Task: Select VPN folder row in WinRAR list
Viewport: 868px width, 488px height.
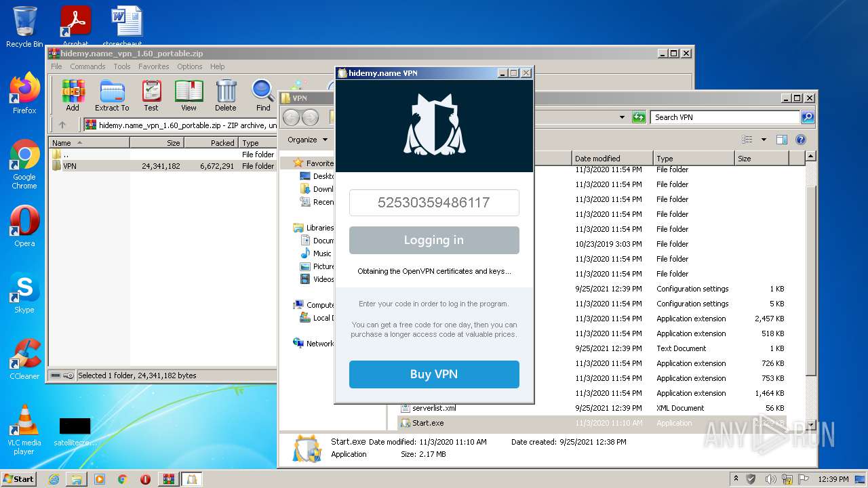Action: pyautogui.click(x=163, y=166)
